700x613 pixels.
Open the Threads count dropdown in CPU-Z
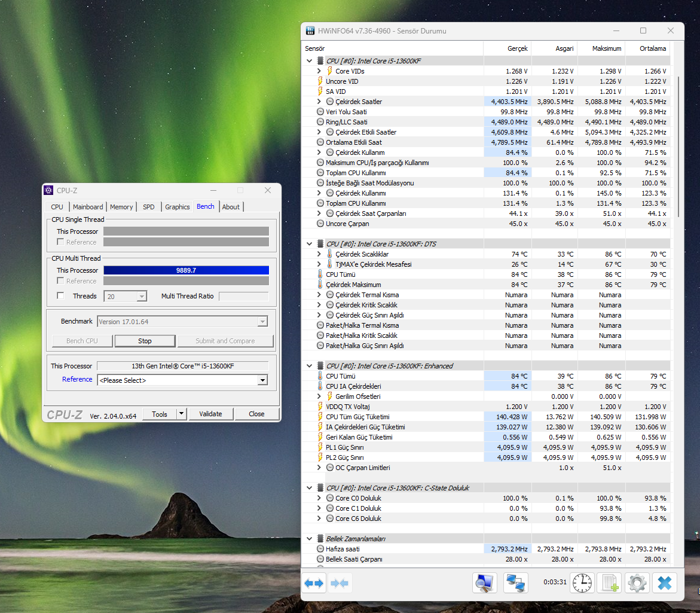[142, 296]
